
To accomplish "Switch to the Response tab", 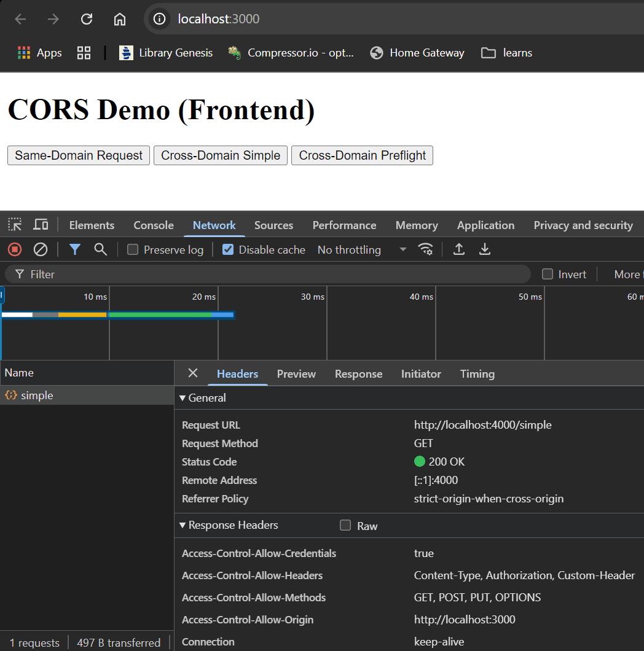I will click(x=358, y=373).
